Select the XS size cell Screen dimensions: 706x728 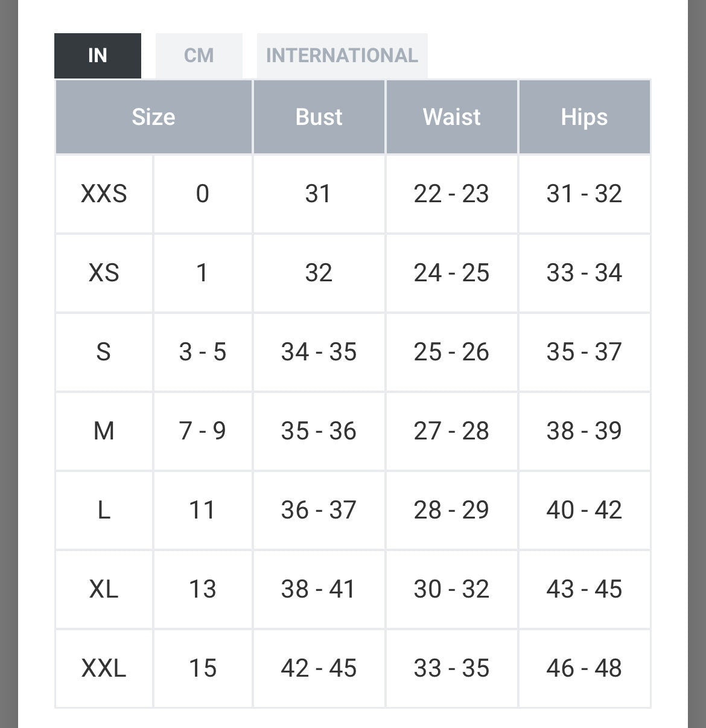tap(104, 273)
